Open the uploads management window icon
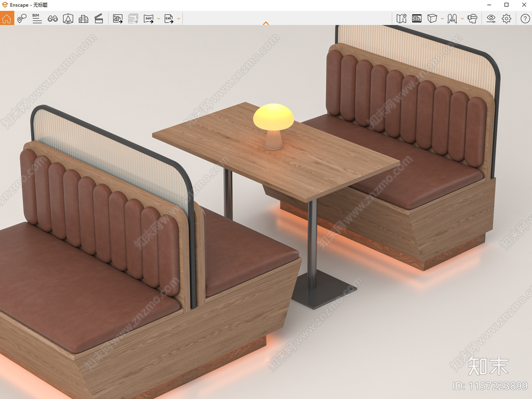This screenshot has height=399, width=532. (x=417, y=19)
